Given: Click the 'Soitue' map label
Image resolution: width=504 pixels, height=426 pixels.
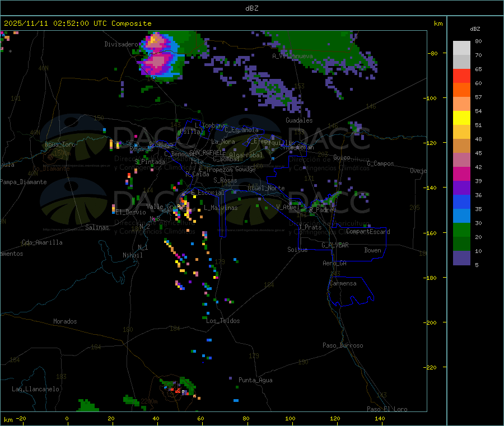Looking at the screenshot, I should [297, 250].
